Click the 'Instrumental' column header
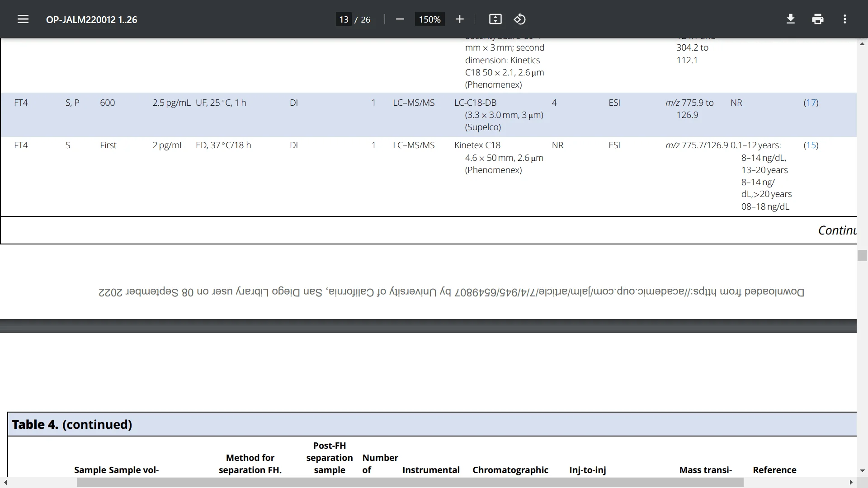The width and height of the screenshot is (868, 488). pos(431,470)
